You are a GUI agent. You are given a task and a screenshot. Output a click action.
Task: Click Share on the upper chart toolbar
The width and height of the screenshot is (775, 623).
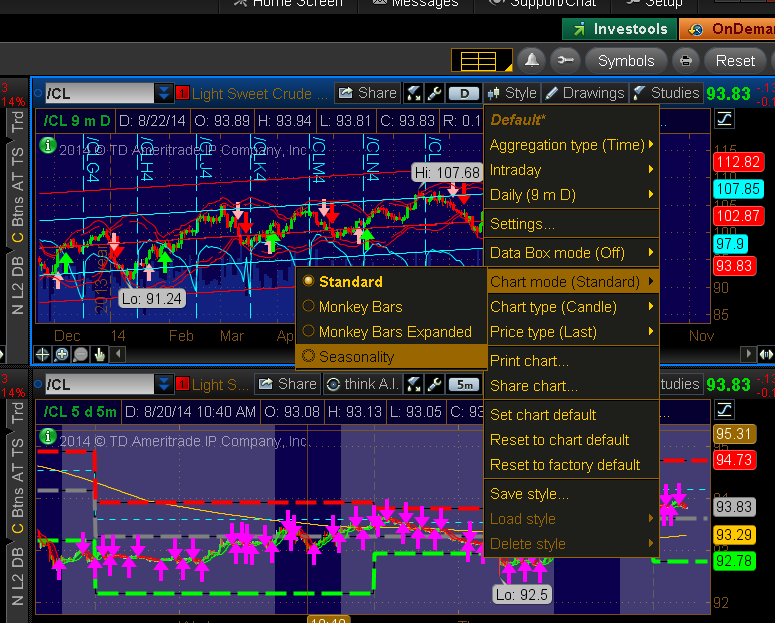coord(368,93)
